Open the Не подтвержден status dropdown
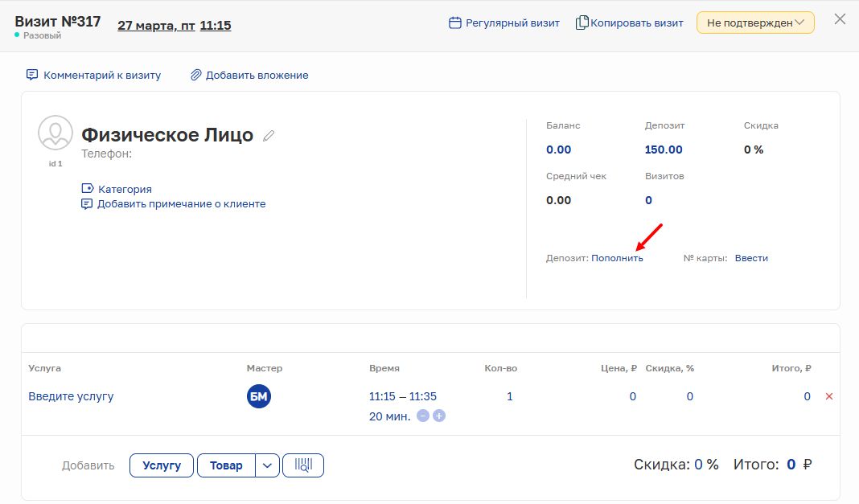 (x=755, y=23)
